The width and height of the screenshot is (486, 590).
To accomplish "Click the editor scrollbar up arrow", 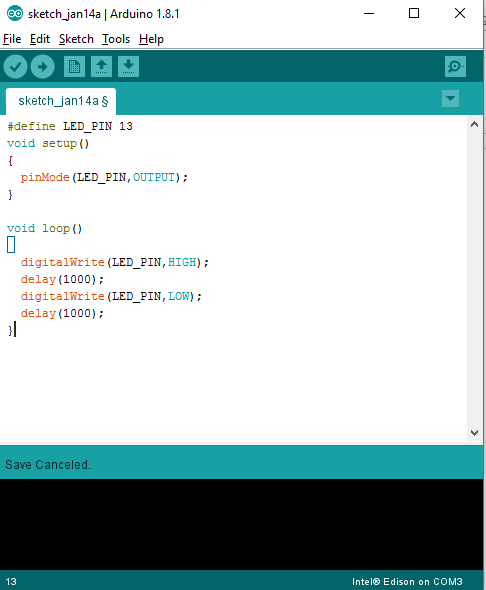I will click(474, 124).
